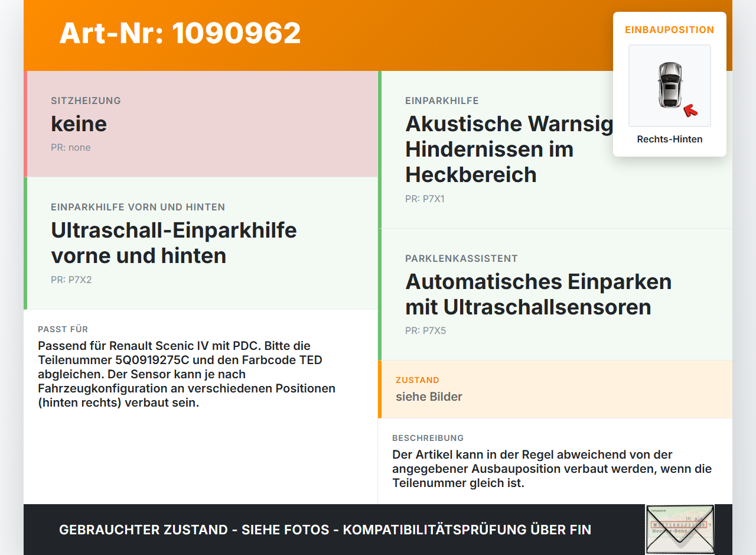Click the 'BESCHREIBUNG' label
Image resolution: width=756 pixels, height=555 pixels.
(428, 438)
